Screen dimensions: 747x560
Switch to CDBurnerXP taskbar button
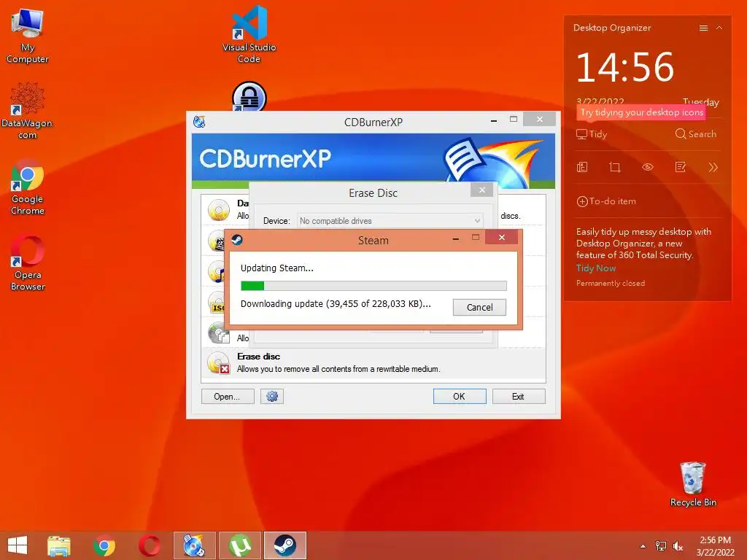coord(194,545)
